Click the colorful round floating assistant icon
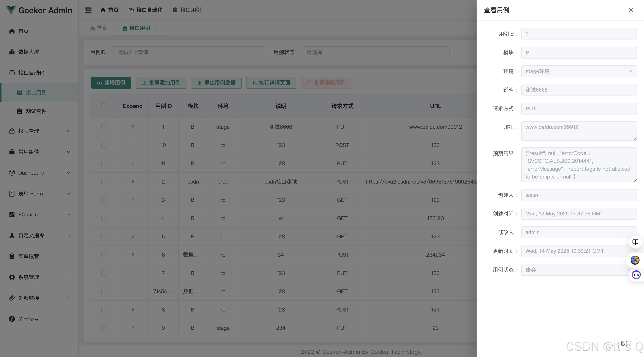644x357 pixels. click(x=635, y=260)
